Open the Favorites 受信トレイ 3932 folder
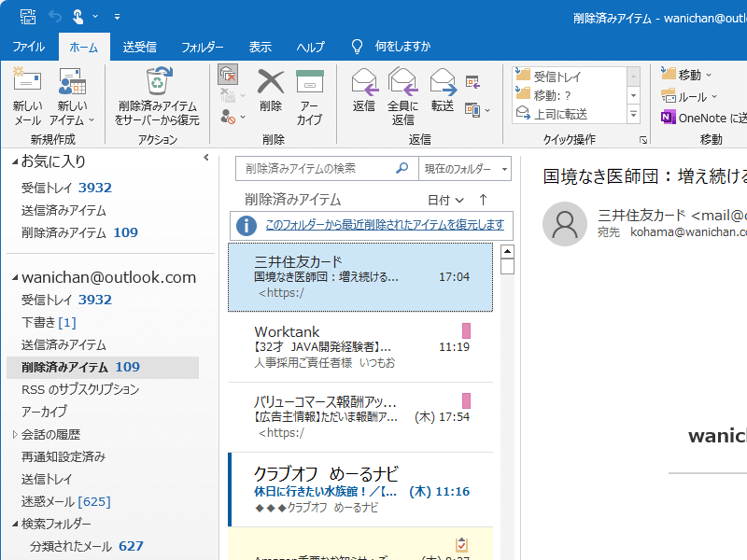 (66, 188)
